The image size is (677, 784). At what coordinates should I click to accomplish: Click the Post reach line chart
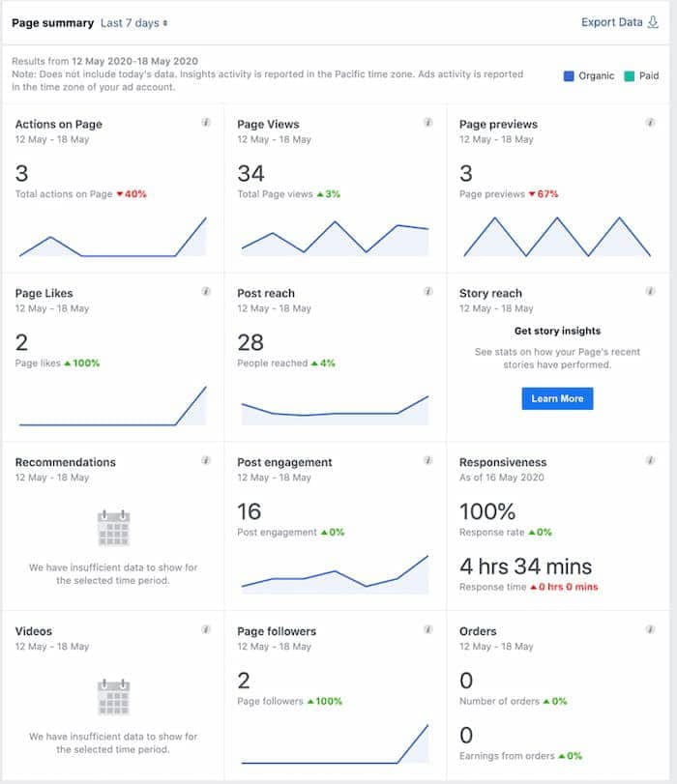tap(335, 411)
